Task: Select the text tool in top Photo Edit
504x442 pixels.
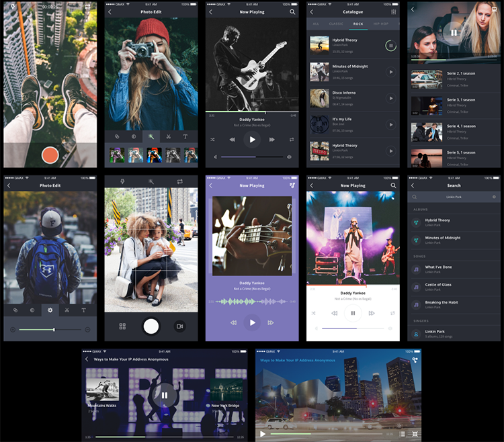Action: click(185, 136)
